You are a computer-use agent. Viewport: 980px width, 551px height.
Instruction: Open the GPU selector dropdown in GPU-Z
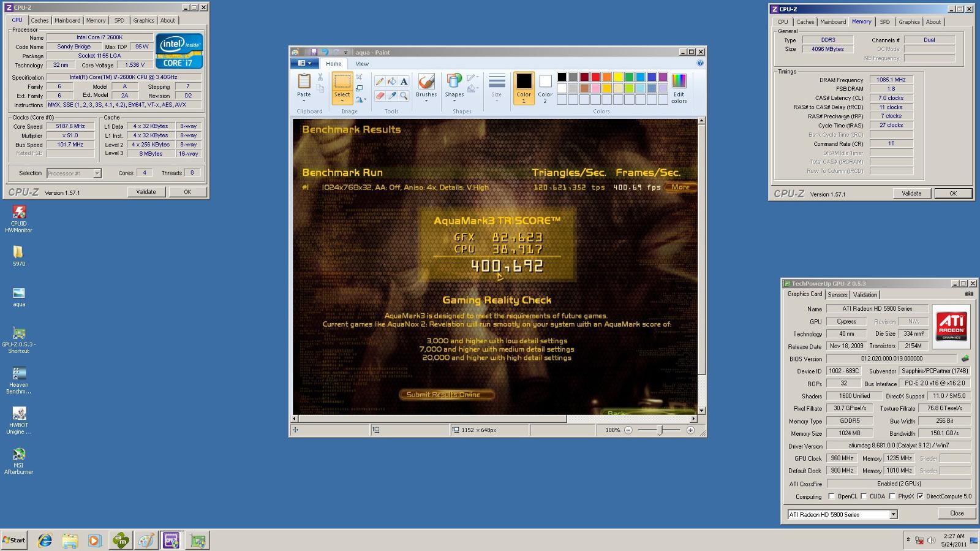click(x=893, y=515)
